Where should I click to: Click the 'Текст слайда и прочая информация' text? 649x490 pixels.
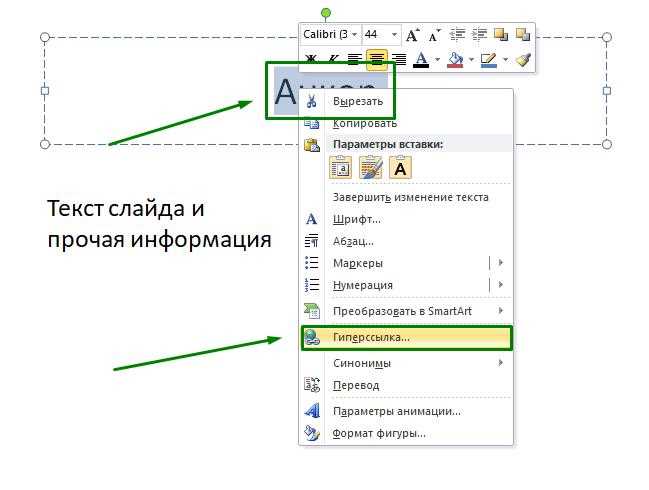coord(159,224)
